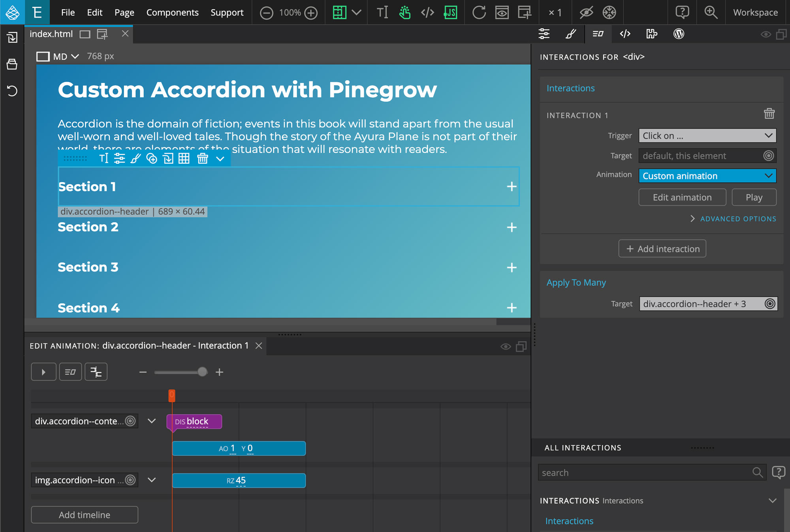Click the orange timeline playhead marker

click(x=172, y=395)
